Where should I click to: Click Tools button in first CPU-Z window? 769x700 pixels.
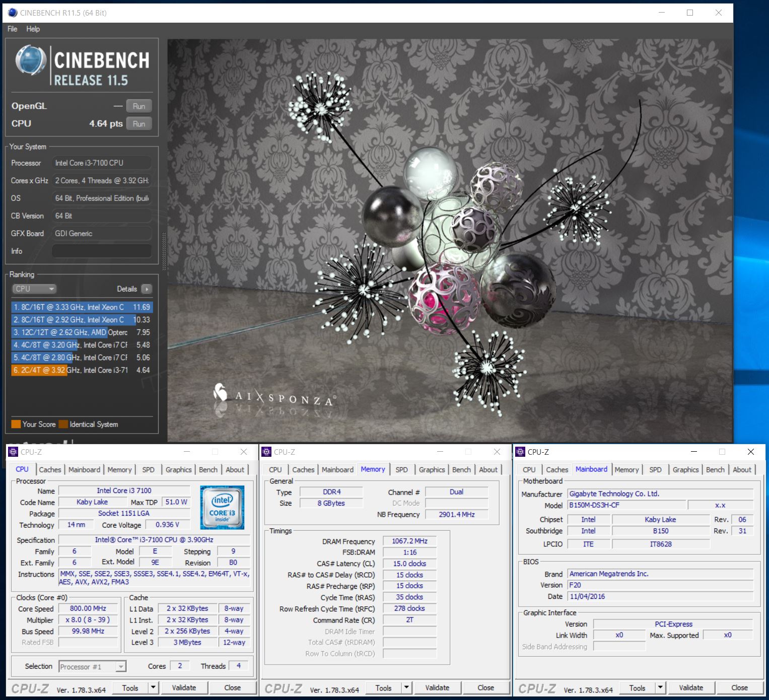(130, 688)
